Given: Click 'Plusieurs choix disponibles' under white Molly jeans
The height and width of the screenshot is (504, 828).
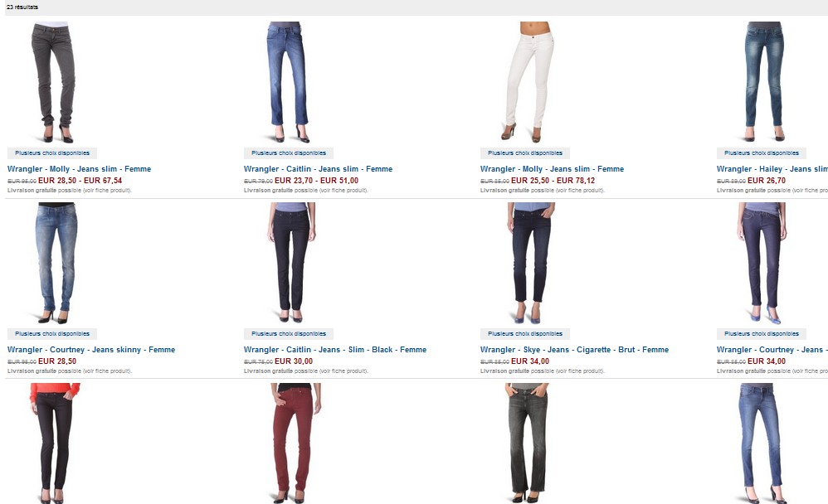Looking at the screenshot, I should (525, 153).
